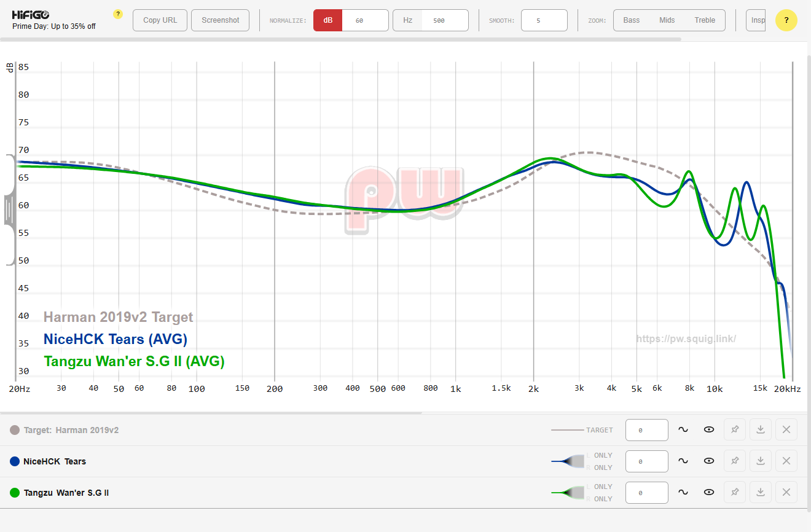Click the pw.squig.link URL on graph
Screen dimensions: 811x532
(x=686, y=339)
